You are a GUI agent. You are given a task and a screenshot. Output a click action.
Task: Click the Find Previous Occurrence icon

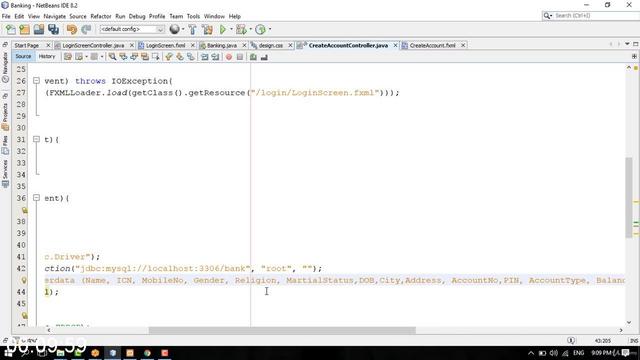[123, 57]
